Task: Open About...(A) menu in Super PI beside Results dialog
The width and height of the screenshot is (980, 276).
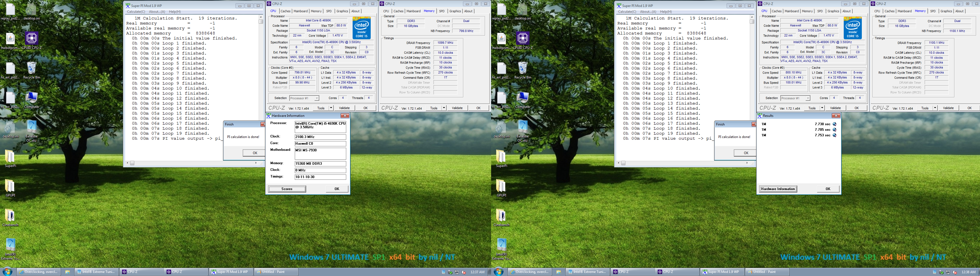Action: 648,12
